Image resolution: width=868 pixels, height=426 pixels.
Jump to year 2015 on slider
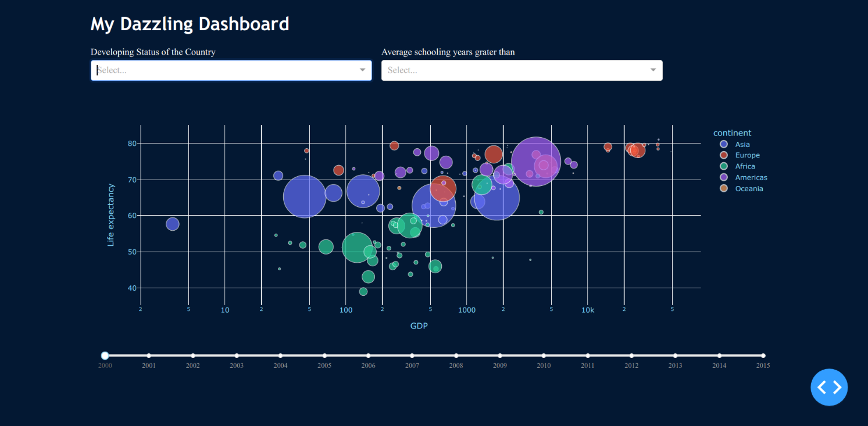763,356
